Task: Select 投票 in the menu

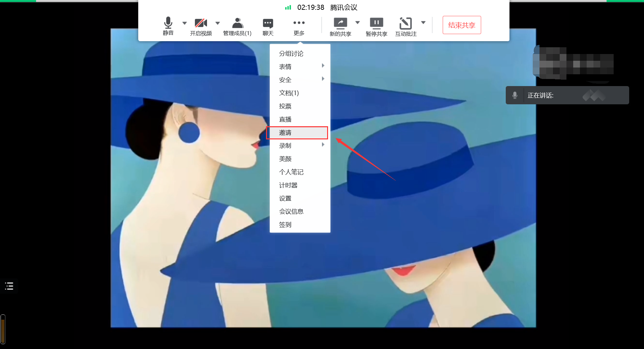Action: point(300,106)
